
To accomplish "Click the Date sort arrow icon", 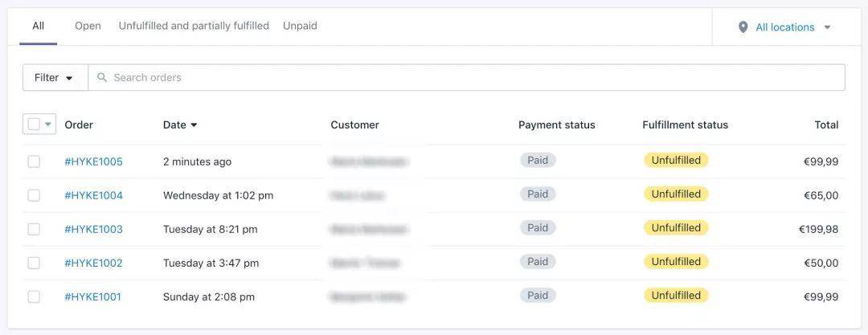I will [194, 125].
